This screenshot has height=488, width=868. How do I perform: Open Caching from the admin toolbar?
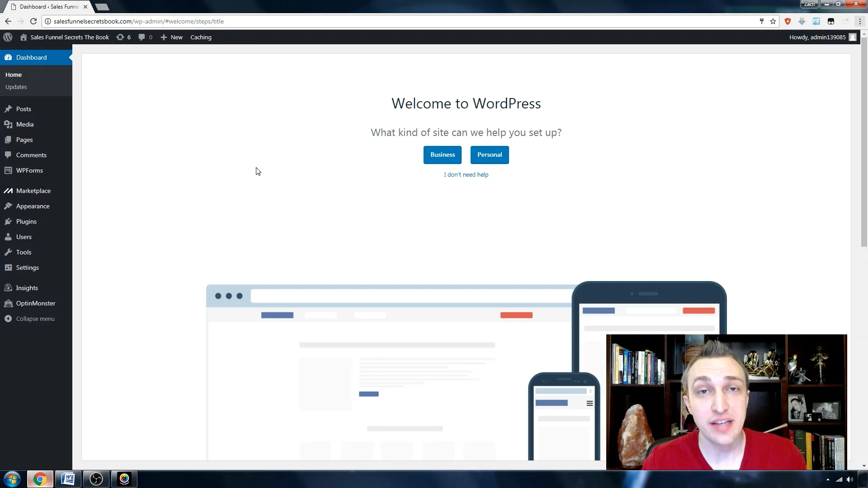click(201, 37)
